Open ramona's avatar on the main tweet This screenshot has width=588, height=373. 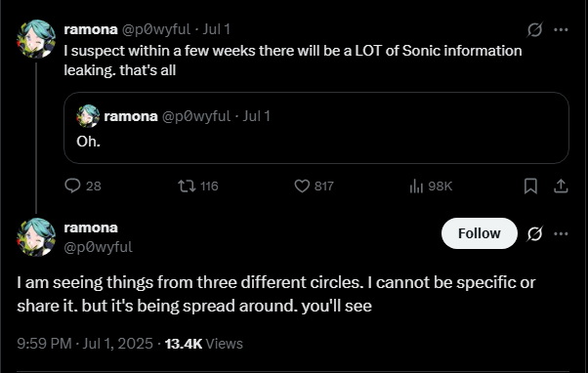[x=36, y=237]
